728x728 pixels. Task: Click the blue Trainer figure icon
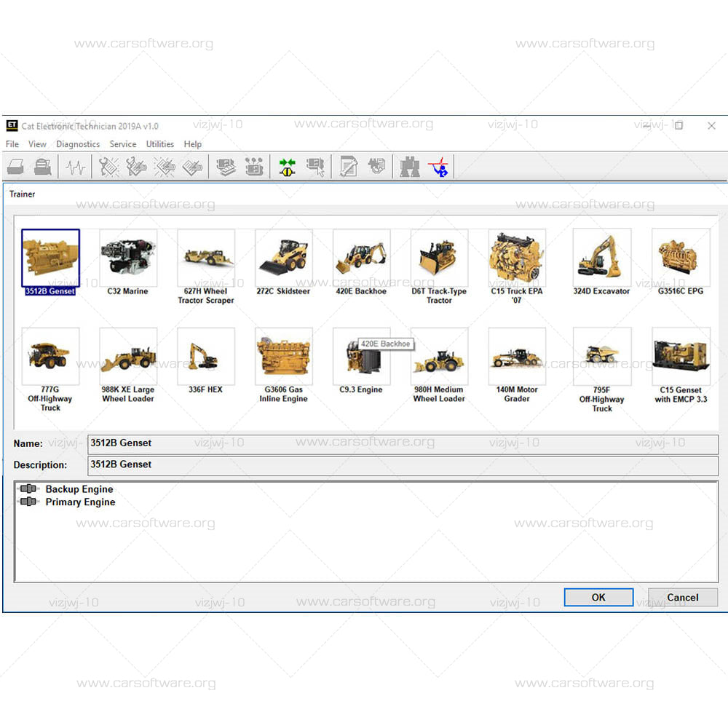click(439, 167)
